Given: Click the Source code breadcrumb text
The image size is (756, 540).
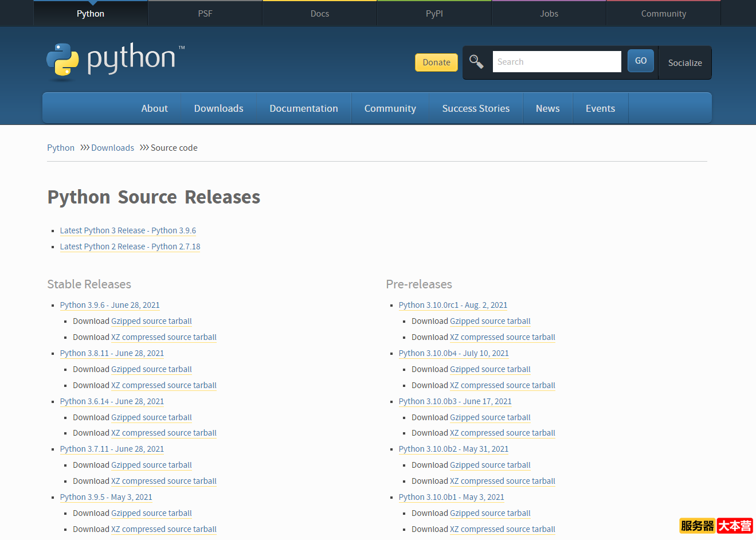Looking at the screenshot, I should (x=174, y=148).
